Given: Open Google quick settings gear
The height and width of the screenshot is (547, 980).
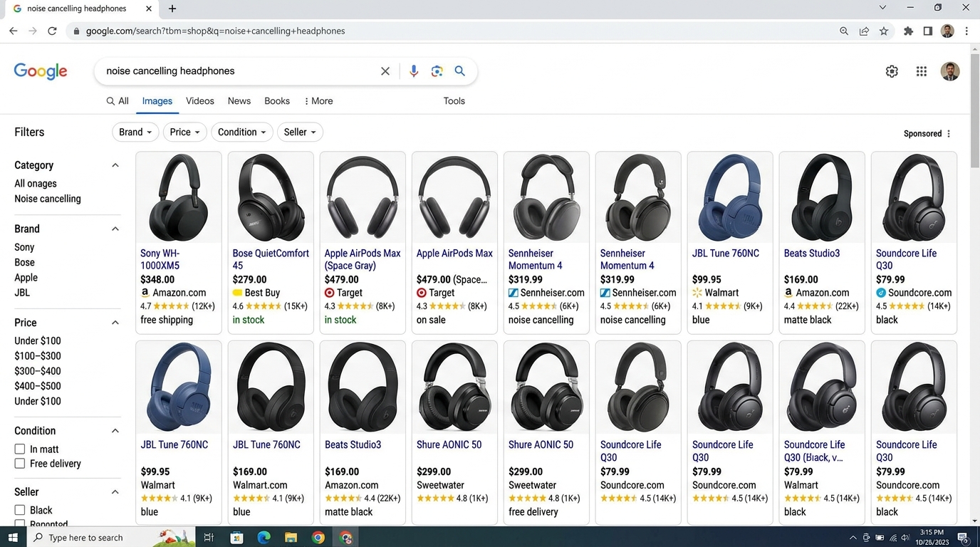Looking at the screenshot, I should point(892,71).
